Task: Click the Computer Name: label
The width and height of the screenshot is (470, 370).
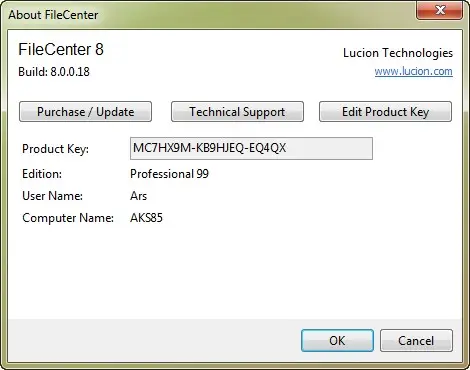Action: 68,218
